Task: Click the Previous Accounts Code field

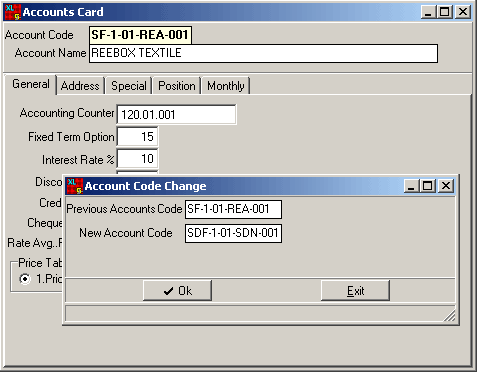Action: (233, 209)
